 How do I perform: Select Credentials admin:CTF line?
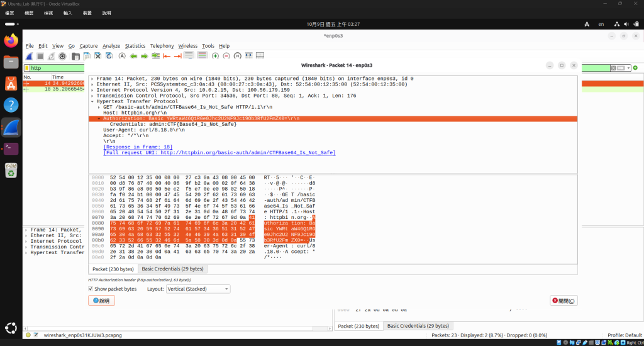point(173,124)
